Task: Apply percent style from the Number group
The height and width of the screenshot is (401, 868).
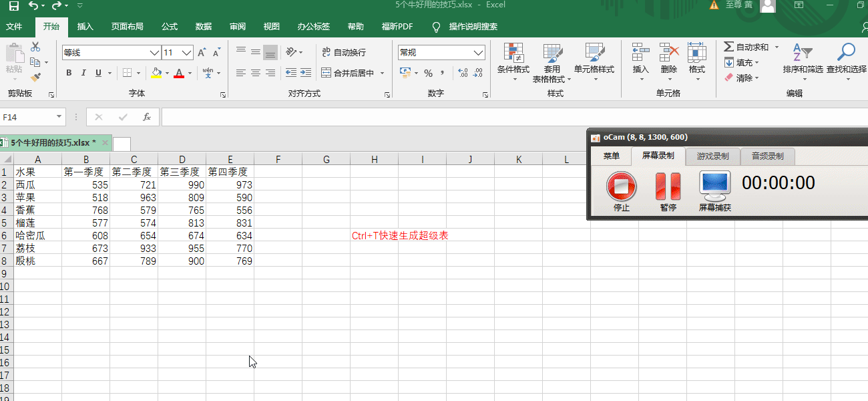Action: (428, 74)
